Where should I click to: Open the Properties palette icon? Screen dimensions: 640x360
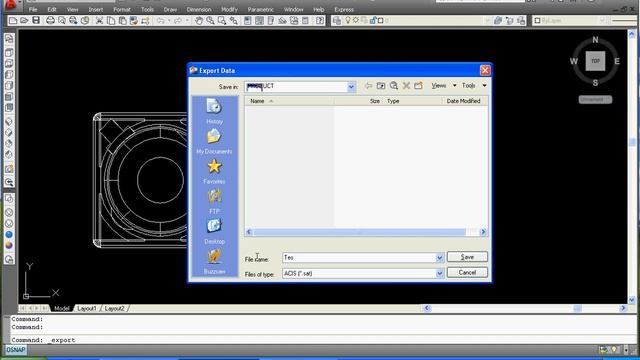pos(248,20)
